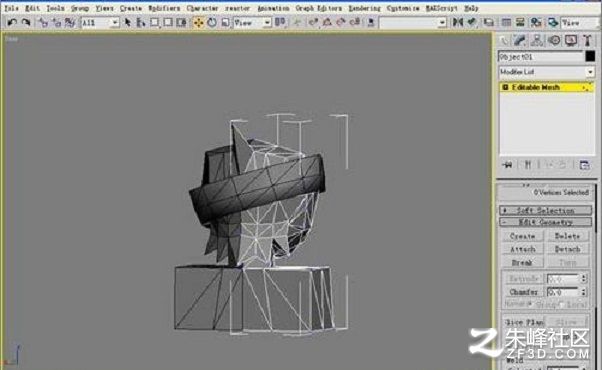
Task: Click the black object color swatch
Action: click(590, 56)
